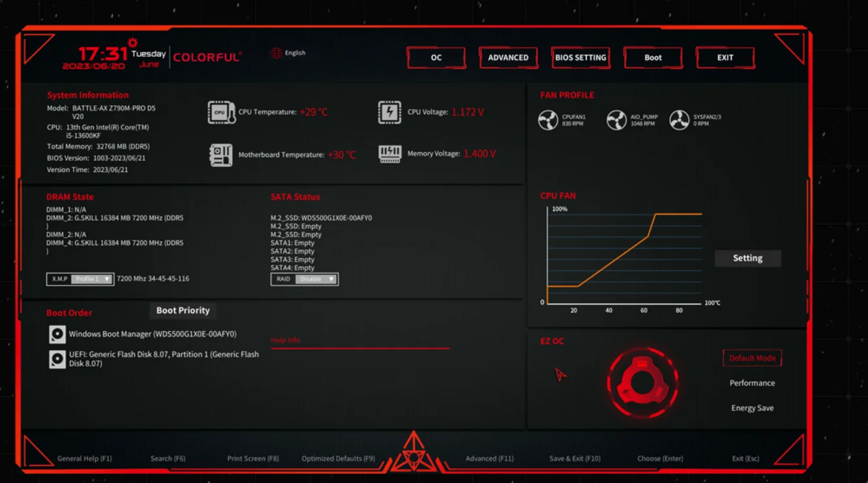Select Energy Save mode in EZ OC
The width and height of the screenshot is (868, 483).
pyautogui.click(x=752, y=408)
